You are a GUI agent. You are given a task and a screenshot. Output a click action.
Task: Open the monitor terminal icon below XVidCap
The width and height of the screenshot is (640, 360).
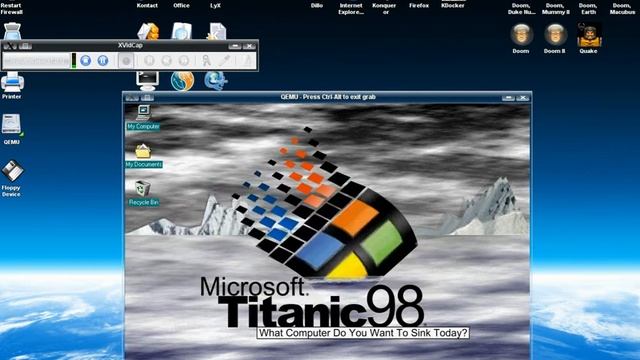click(147, 81)
